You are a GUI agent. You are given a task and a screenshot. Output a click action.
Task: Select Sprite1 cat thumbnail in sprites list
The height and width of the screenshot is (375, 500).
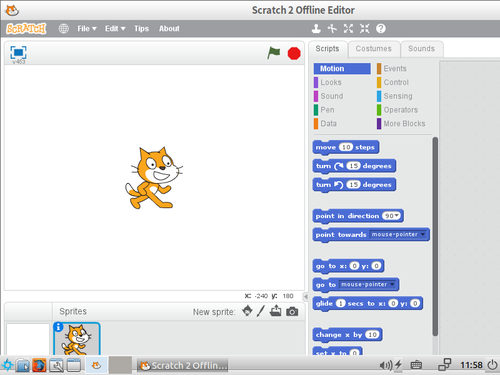pyautogui.click(x=77, y=339)
